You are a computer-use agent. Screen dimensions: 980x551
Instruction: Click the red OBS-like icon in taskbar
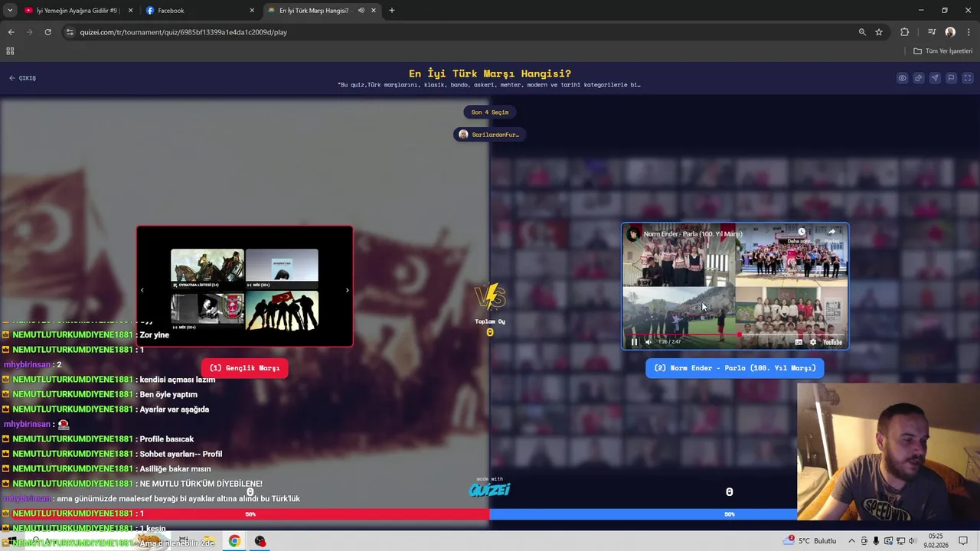260,541
